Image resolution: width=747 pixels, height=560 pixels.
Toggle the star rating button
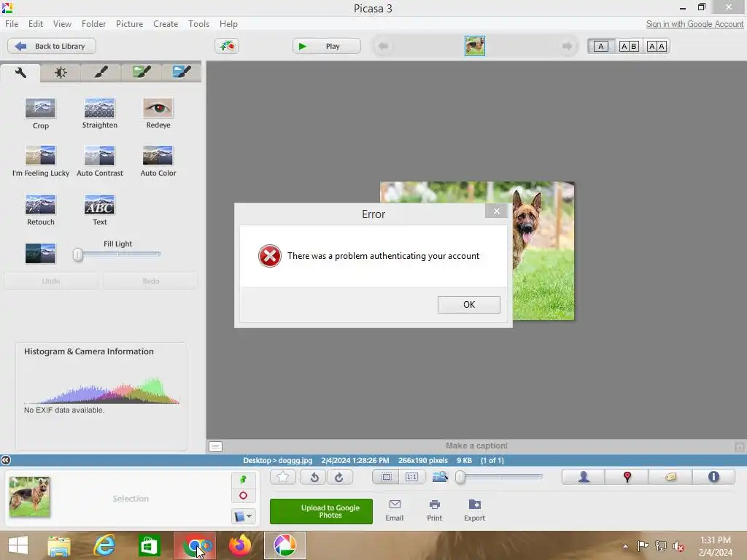tap(282, 477)
